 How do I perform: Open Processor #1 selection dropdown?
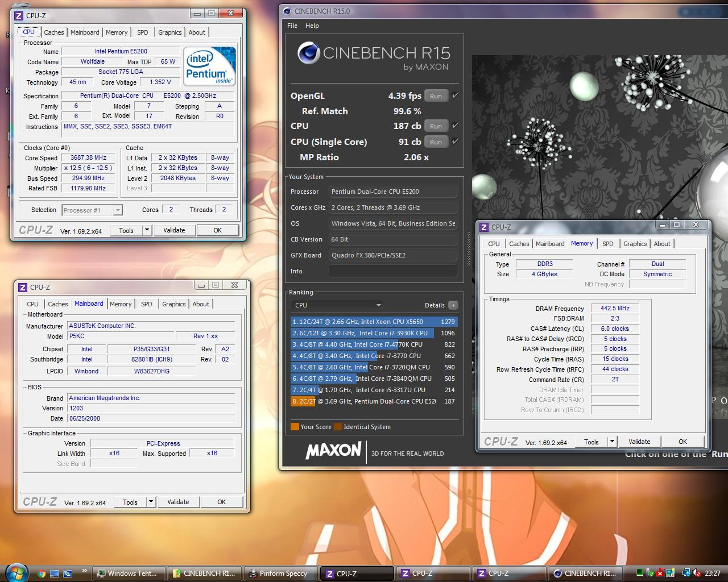[x=92, y=210]
